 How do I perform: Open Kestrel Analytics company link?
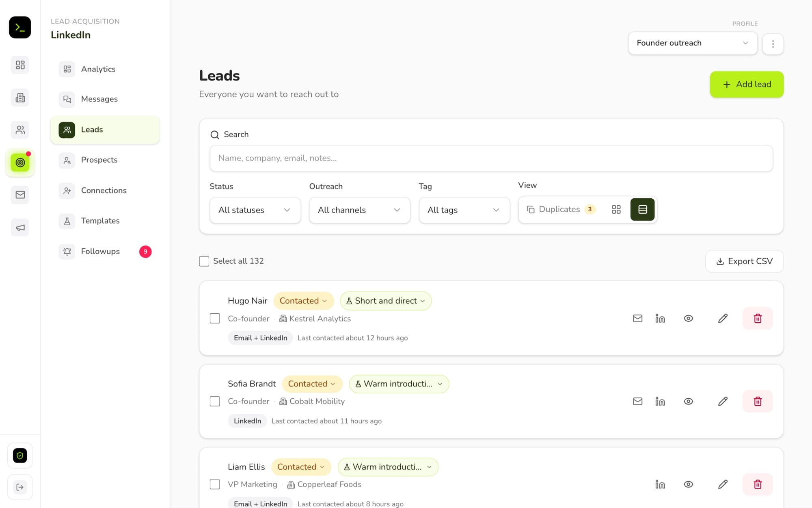(315, 319)
